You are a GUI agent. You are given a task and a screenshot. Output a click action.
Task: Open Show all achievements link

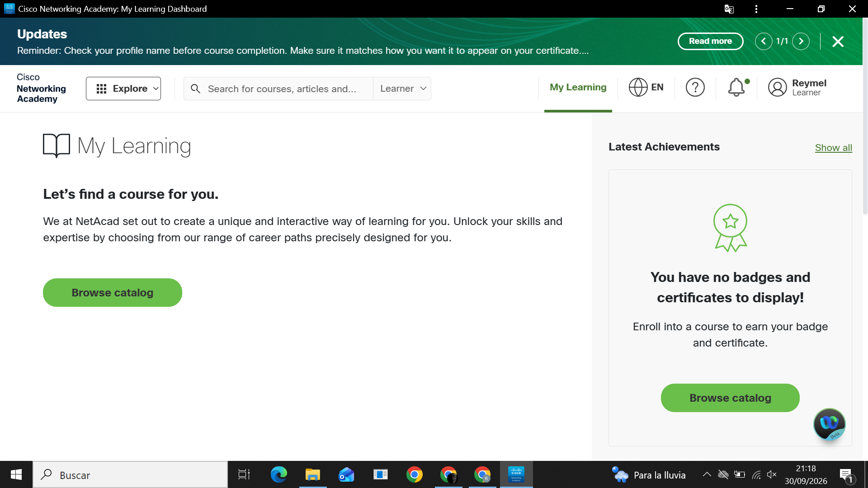pyautogui.click(x=833, y=148)
